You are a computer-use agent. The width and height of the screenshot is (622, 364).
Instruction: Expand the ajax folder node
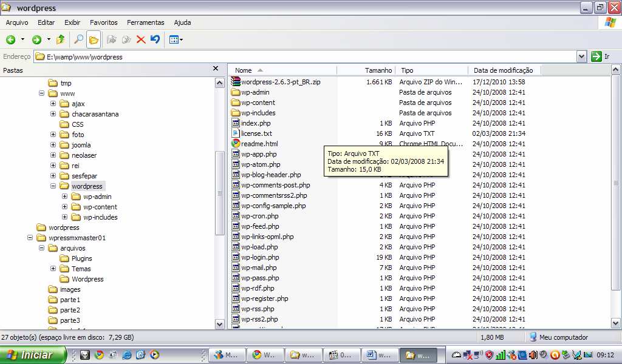[x=53, y=104]
